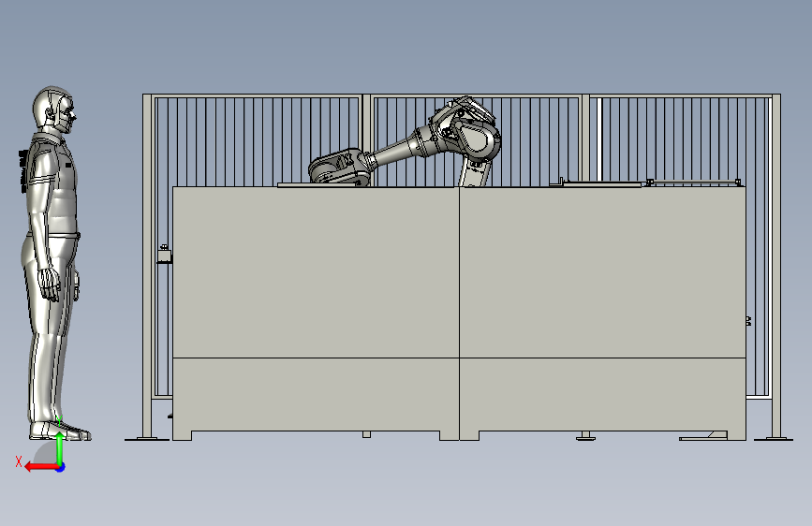Select the left safety fence panel bars
The image size is (812, 526).
coord(258,141)
